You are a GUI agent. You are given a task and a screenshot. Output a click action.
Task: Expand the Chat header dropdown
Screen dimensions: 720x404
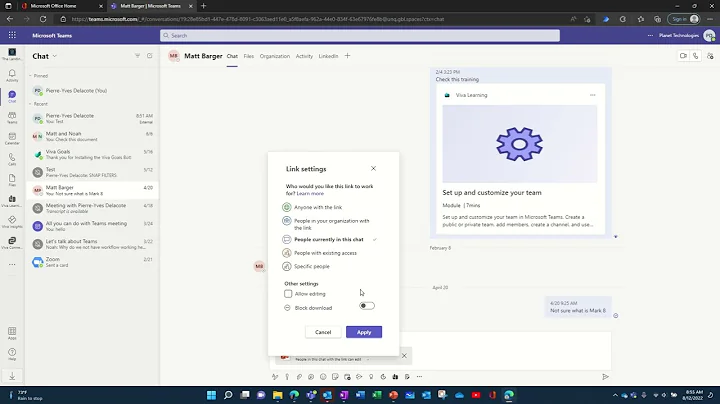(55, 56)
